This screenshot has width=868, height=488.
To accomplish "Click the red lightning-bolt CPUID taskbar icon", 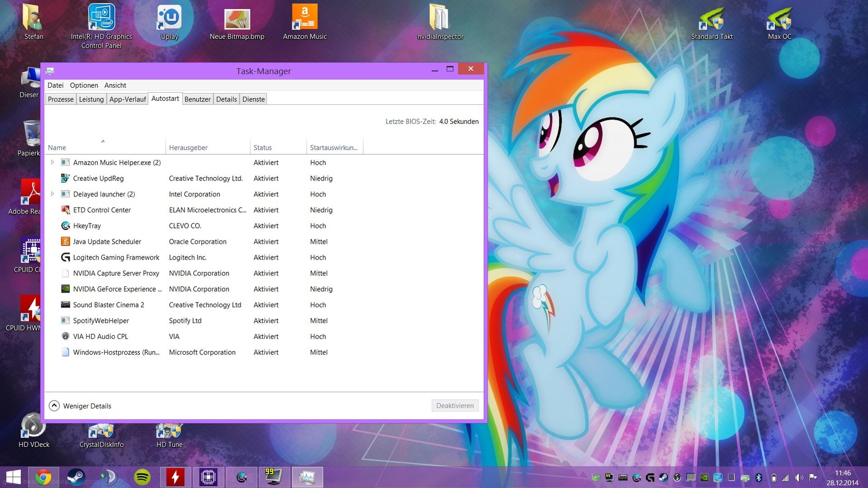I will [x=175, y=477].
